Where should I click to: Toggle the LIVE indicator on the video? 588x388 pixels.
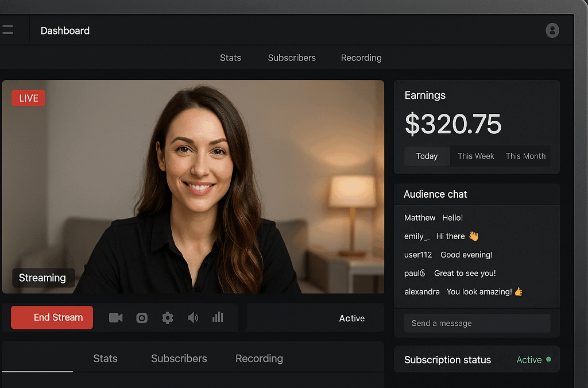28,98
